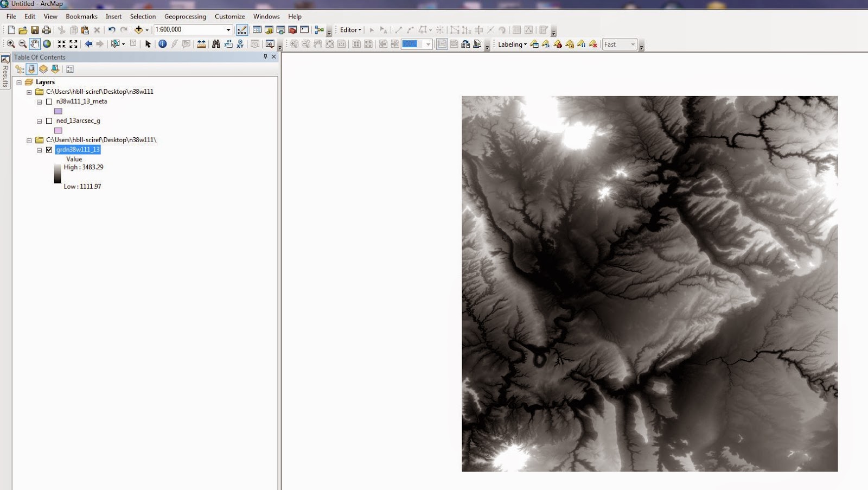Click Fixed Zoom In arrows

(62, 44)
